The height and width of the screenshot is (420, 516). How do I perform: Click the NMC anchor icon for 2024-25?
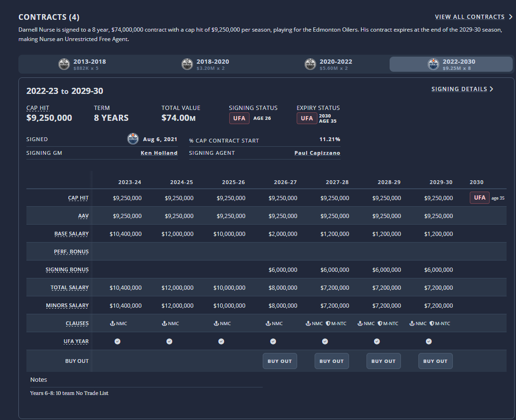165,324
